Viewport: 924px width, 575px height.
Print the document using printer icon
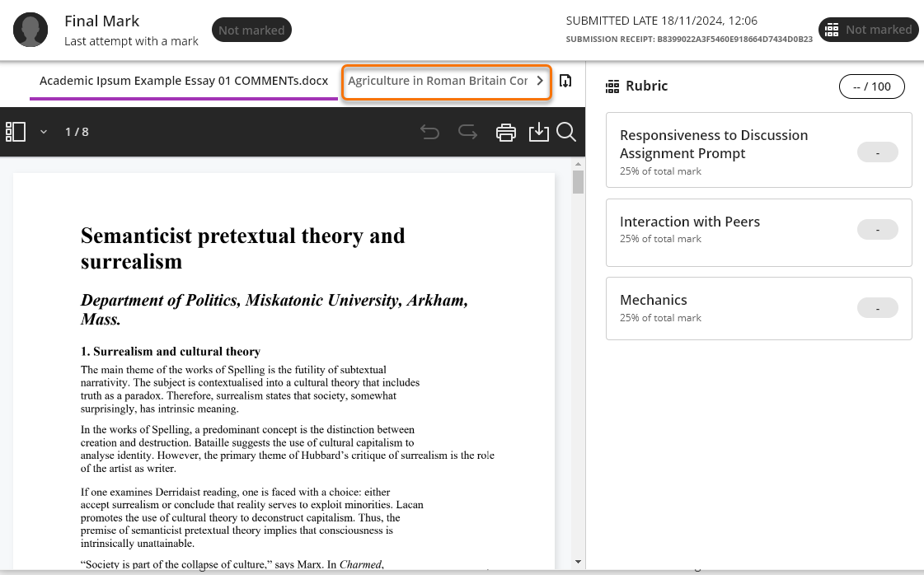pos(506,132)
